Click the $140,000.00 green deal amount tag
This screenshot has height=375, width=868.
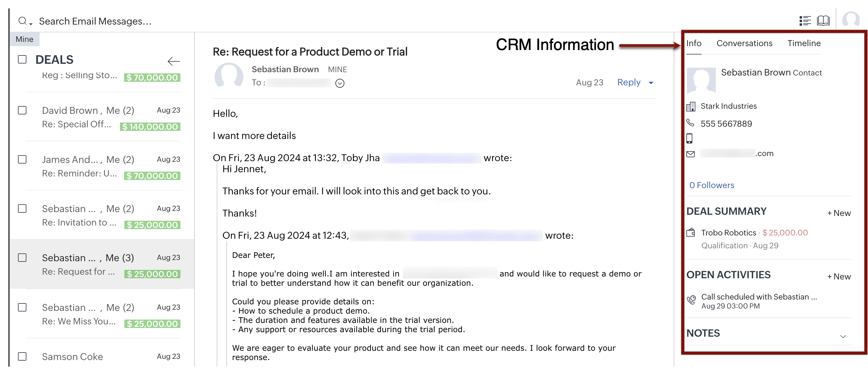150,127
